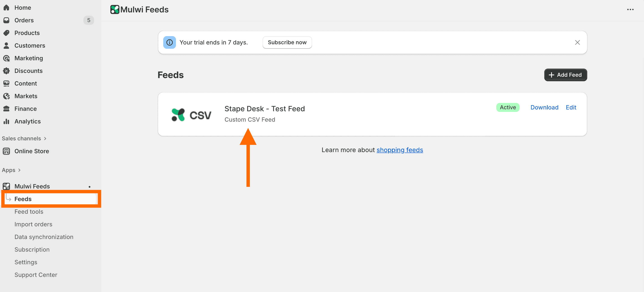
Task: Open Feed tools in sidebar
Action: click(x=29, y=212)
